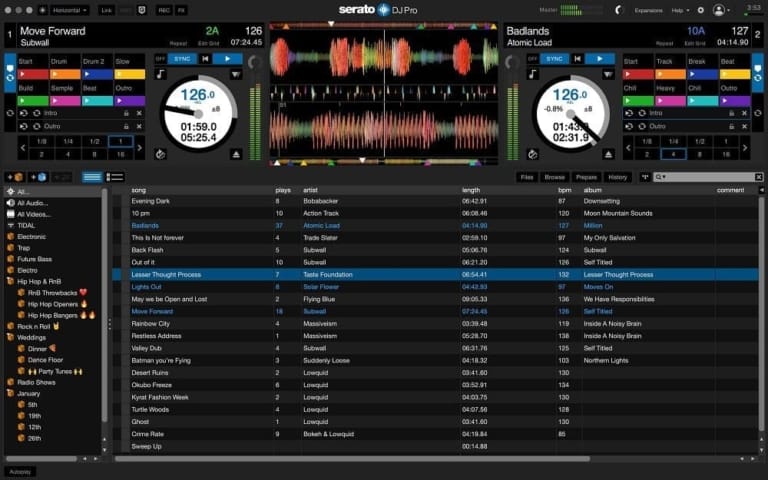This screenshot has height=480, width=768.
Task: Click into the library search field
Action: 708,177
